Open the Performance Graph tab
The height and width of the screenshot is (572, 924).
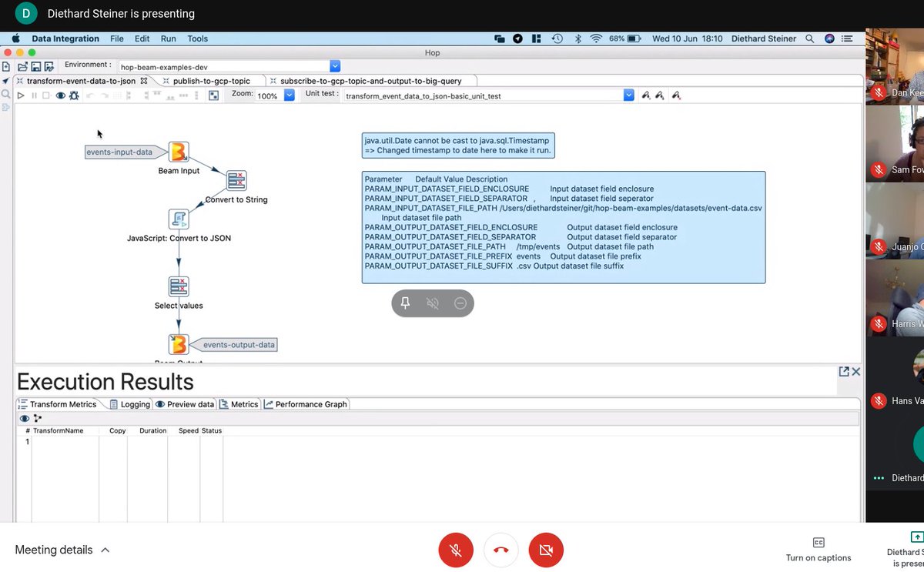(x=306, y=404)
